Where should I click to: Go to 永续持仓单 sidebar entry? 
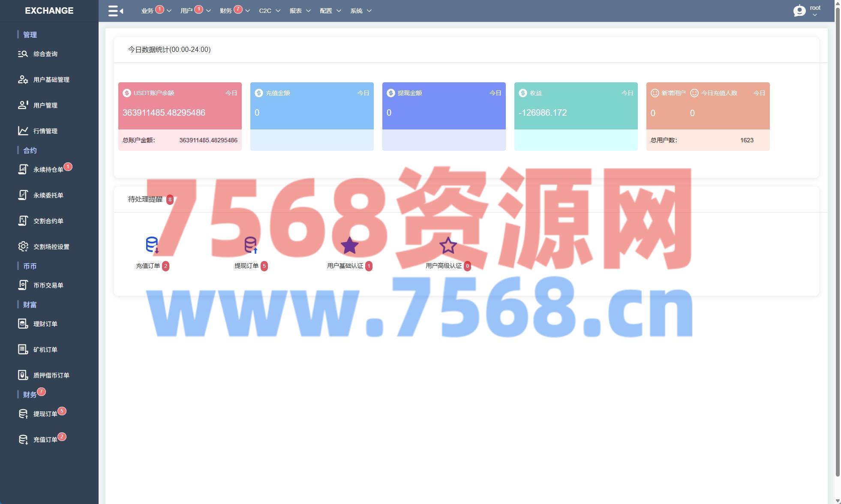pyautogui.click(x=48, y=170)
